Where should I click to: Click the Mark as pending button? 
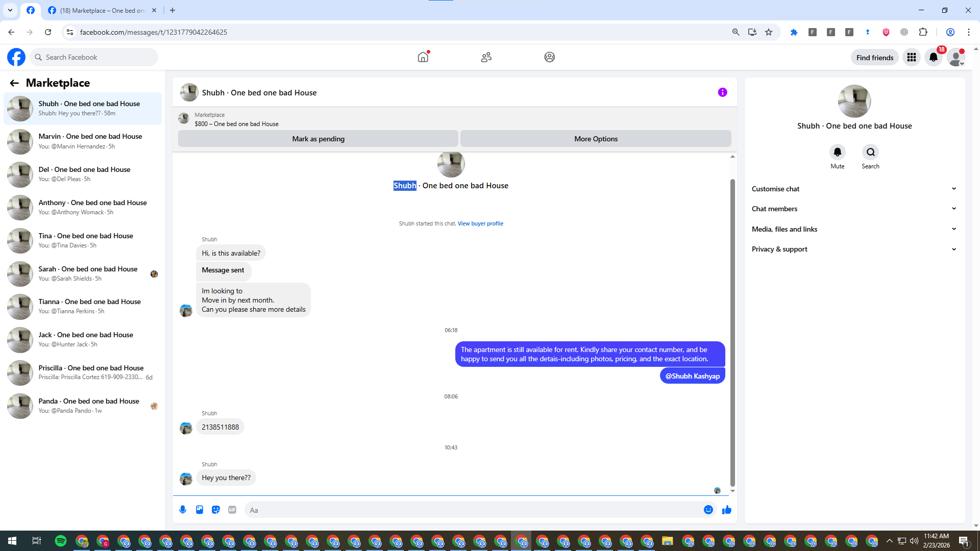[318, 139]
